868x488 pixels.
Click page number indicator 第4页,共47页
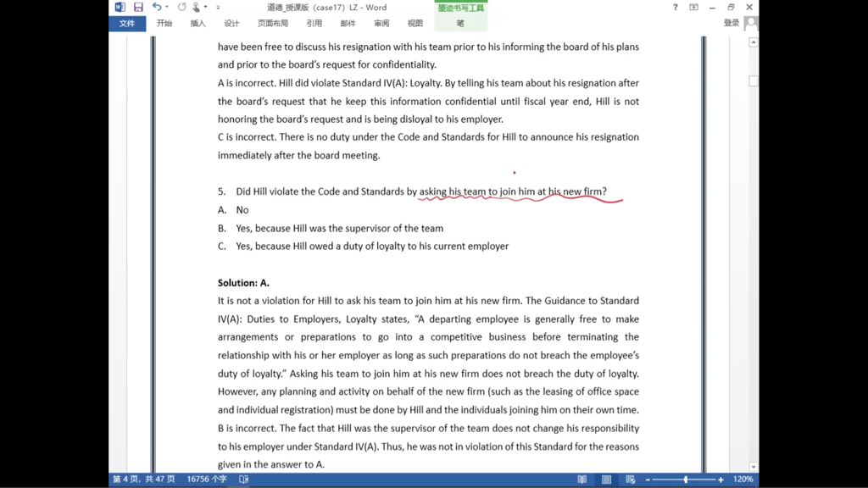point(144,480)
